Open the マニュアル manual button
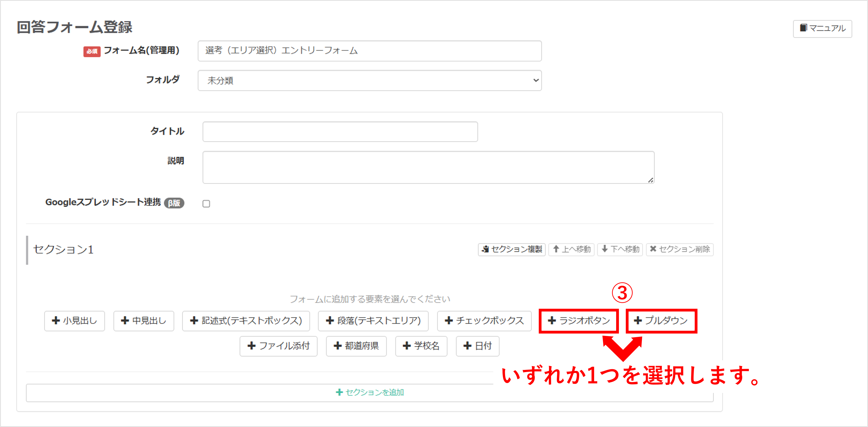The width and height of the screenshot is (868, 427). [x=822, y=29]
